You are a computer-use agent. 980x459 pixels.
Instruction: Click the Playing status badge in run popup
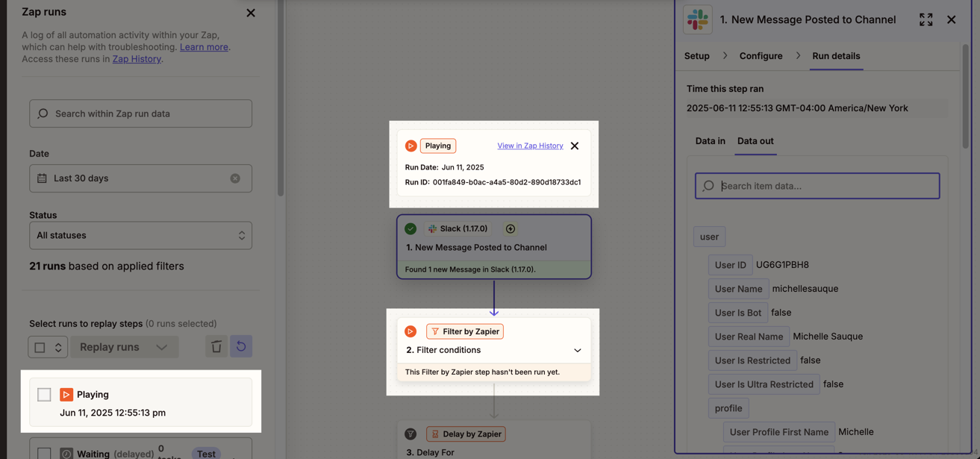pyautogui.click(x=438, y=146)
